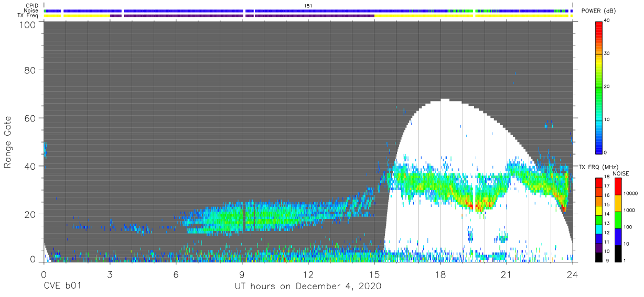This screenshot has width=644, height=297.
Task: Click the 80 tick on Range Gate axis
Action: click(30, 70)
